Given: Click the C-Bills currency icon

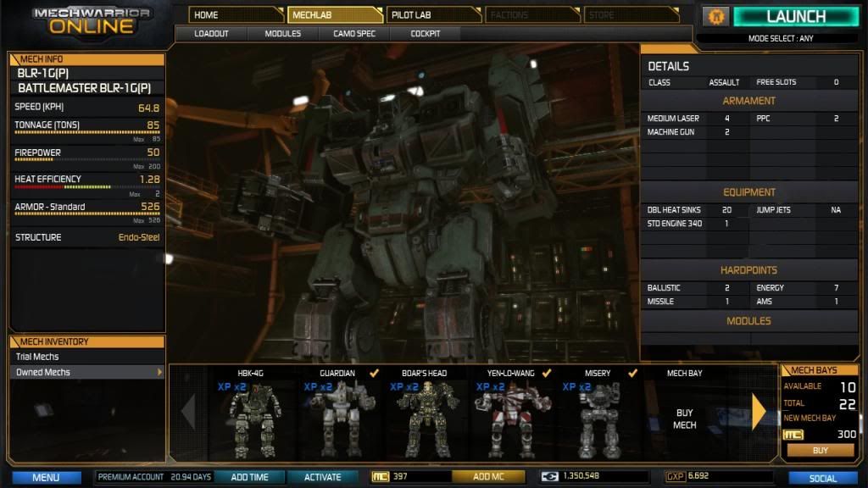Looking at the screenshot, I should (x=550, y=477).
